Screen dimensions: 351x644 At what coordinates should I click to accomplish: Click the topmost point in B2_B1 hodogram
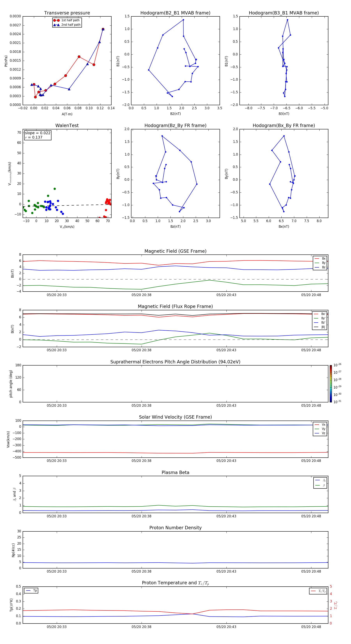pyautogui.click(x=183, y=20)
